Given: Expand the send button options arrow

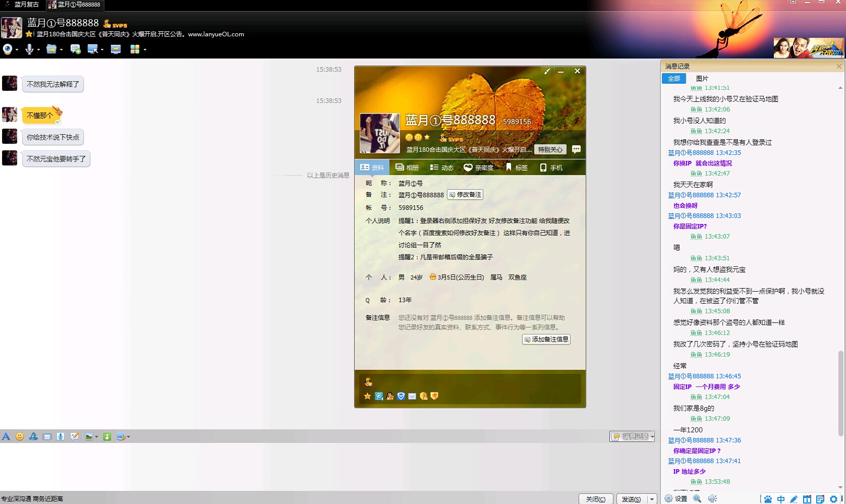Looking at the screenshot, I should click(x=652, y=499).
